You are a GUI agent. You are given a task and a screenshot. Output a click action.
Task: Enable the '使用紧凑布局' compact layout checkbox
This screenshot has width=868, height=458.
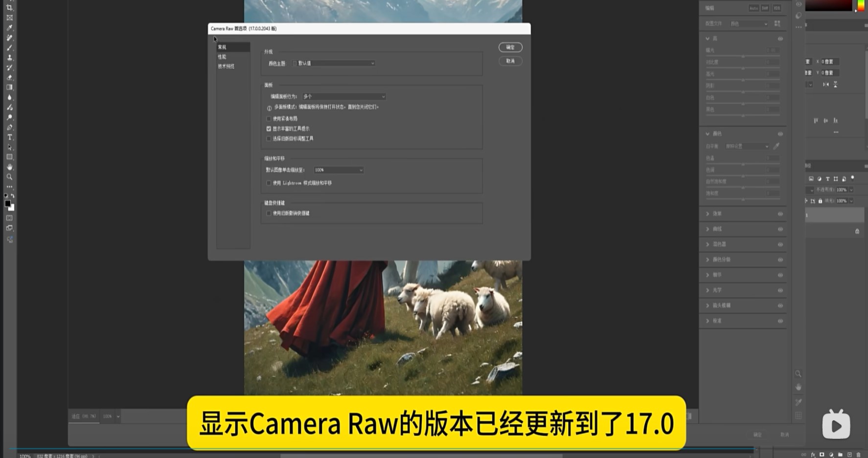[x=269, y=118]
